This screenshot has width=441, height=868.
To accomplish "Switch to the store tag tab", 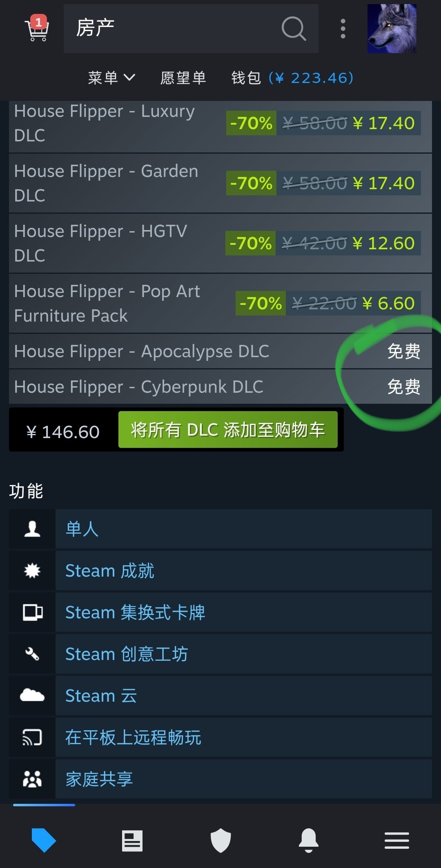I will coord(44,841).
